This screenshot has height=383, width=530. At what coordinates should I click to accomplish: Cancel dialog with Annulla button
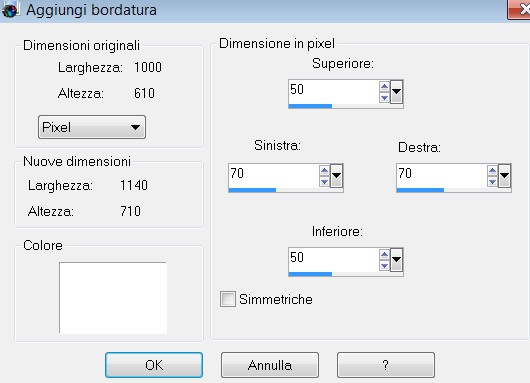click(270, 365)
